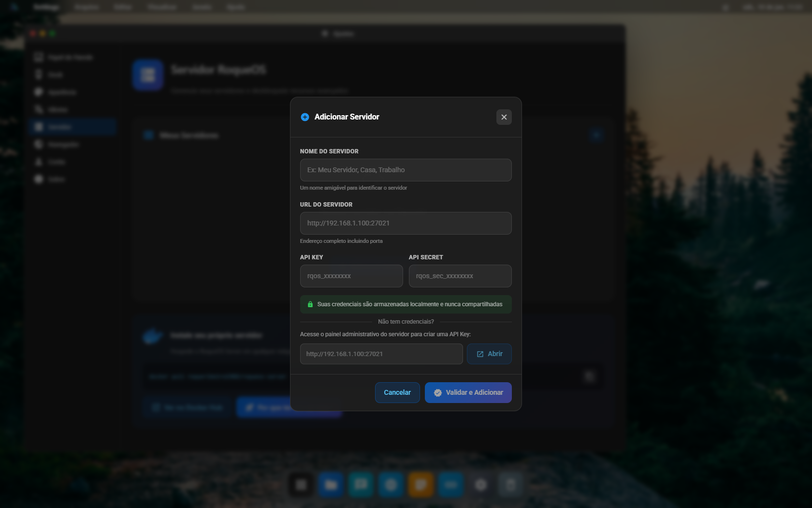
Task: Click into the API Key field
Action: [351, 276]
